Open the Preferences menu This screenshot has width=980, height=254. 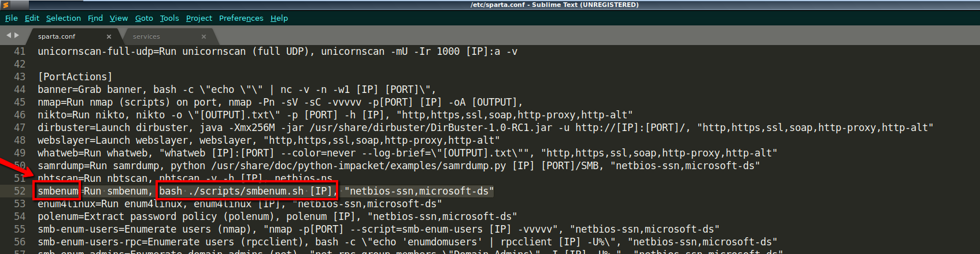click(x=241, y=18)
